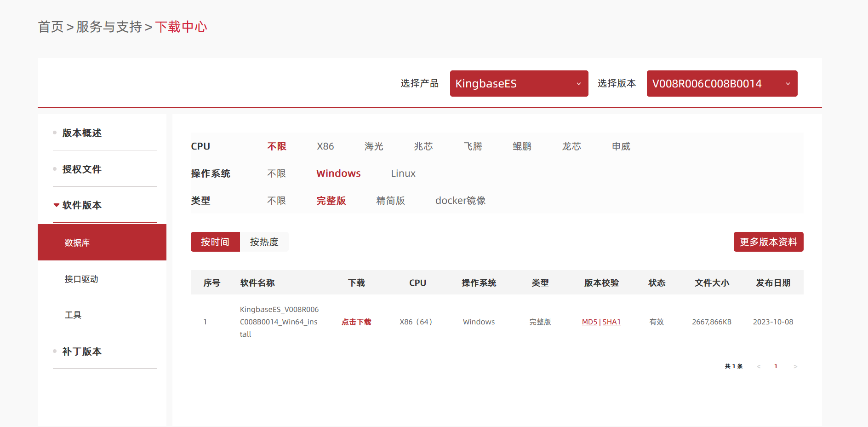Filter CPU by 龙芯
The width and height of the screenshot is (868, 427).
click(x=571, y=146)
